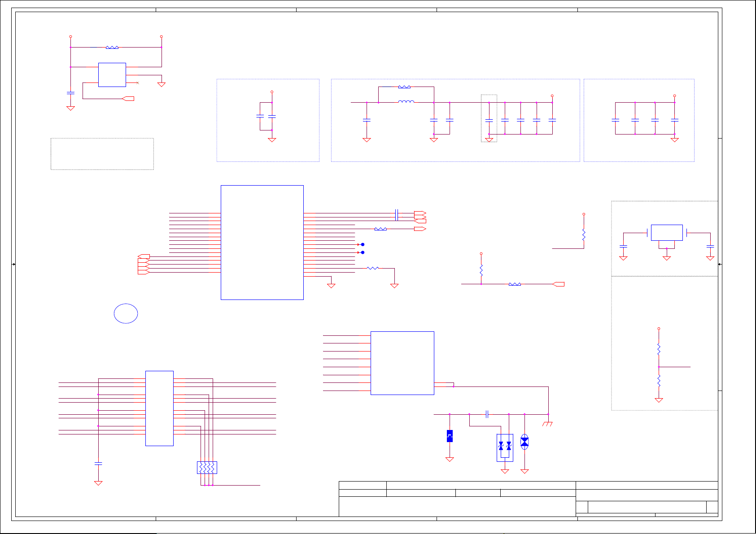This screenshot has width=756, height=534.
Task: Select the ground symbol under the regulator
Action: (x=667, y=258)
